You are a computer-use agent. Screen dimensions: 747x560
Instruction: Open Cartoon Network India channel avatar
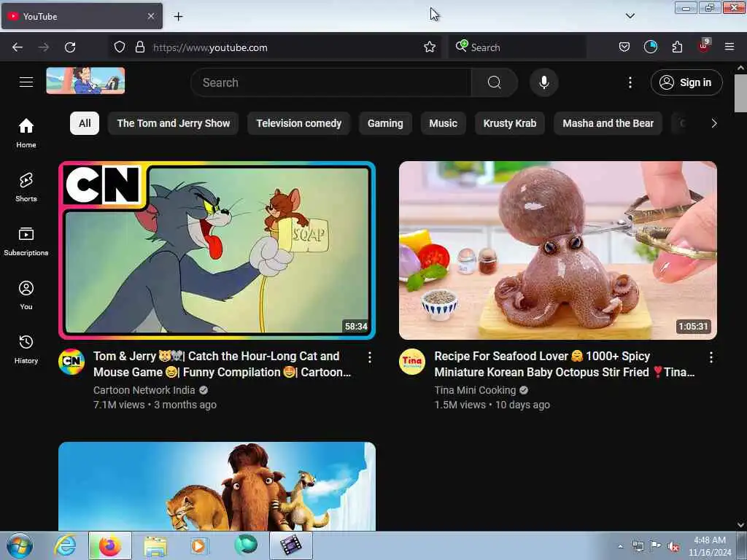tap(71, 362)
